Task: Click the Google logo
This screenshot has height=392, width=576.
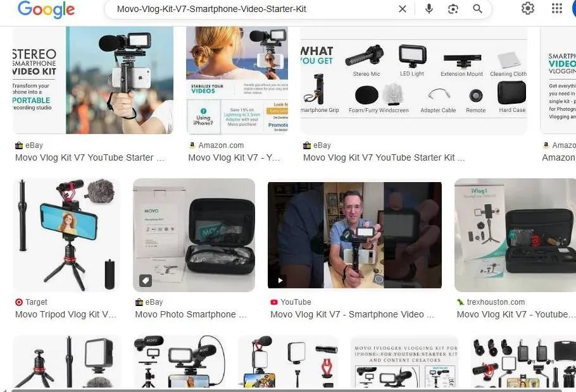Action: click(x=46, y=9)
